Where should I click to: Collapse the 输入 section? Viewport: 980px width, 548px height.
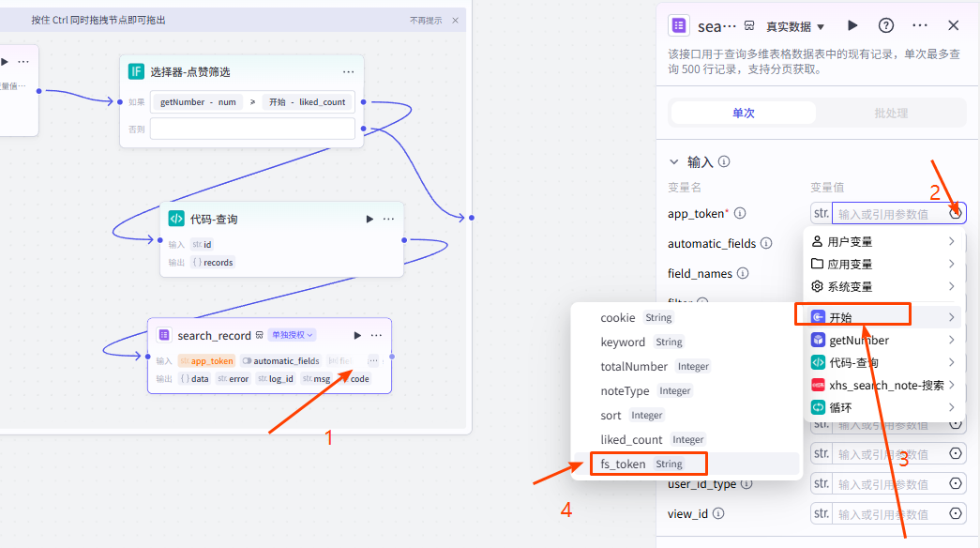point(673,161)
